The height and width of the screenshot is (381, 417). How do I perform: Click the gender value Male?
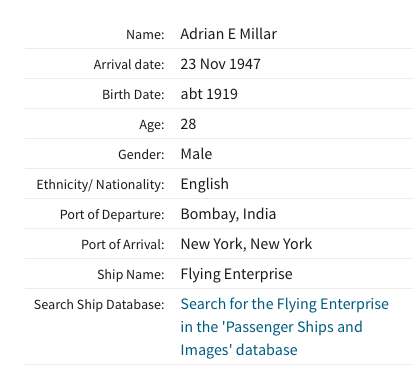coord(196,154)
